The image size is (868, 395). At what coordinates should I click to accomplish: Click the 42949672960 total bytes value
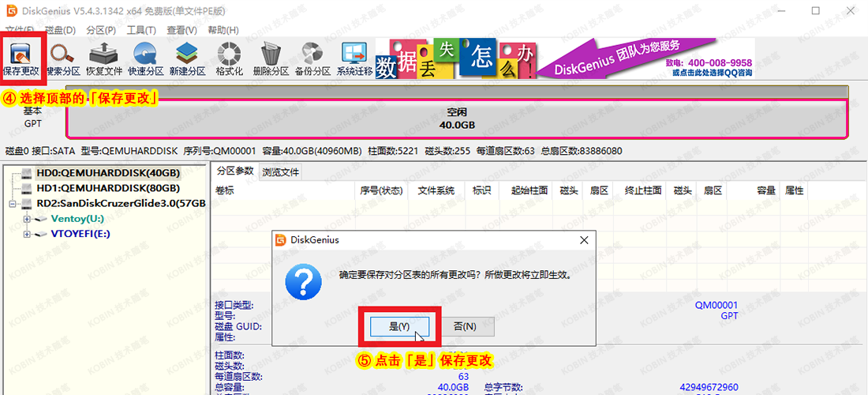point(709,386)
